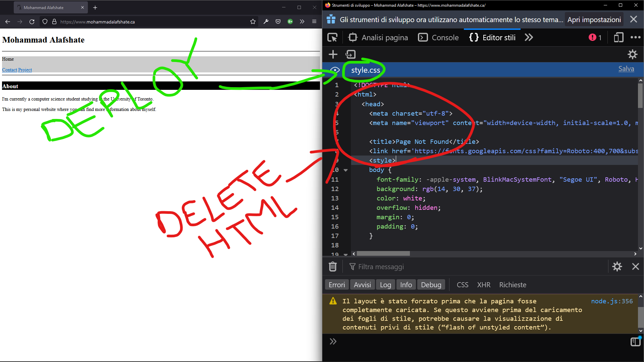This screenshot has width=644, height=362.
Task: Click the Pocket save icon
Action: (278, 21)
